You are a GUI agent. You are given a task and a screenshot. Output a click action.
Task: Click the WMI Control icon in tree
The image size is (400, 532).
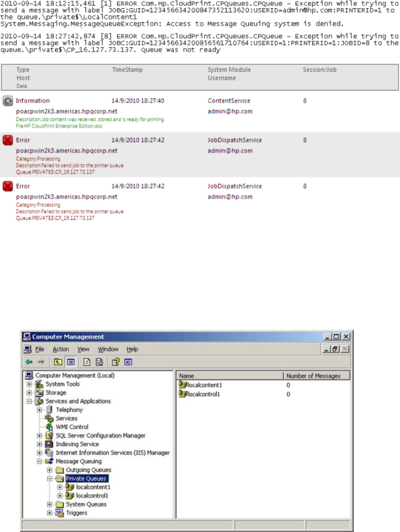point(49,427)
